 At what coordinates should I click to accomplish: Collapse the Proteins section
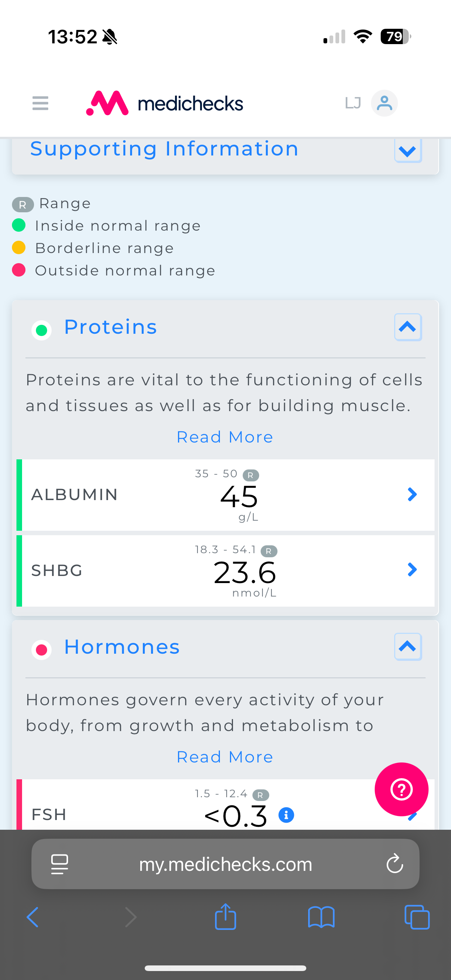pos(408,327)
